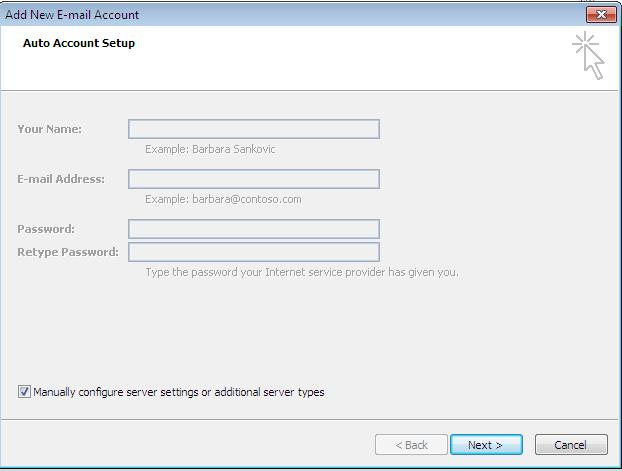Click the Retype Password field
This screenshot has width=622, height=471.
pyautogui.click(x=254, y=252)
